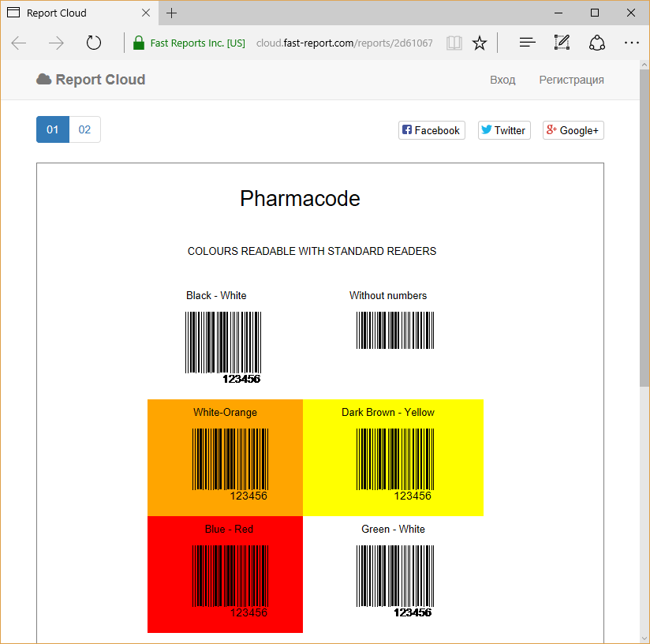Image resolution: width=650 pixels, height=644 pixels.
Task: Click the scrollbar down arrow
Action: 644,638
